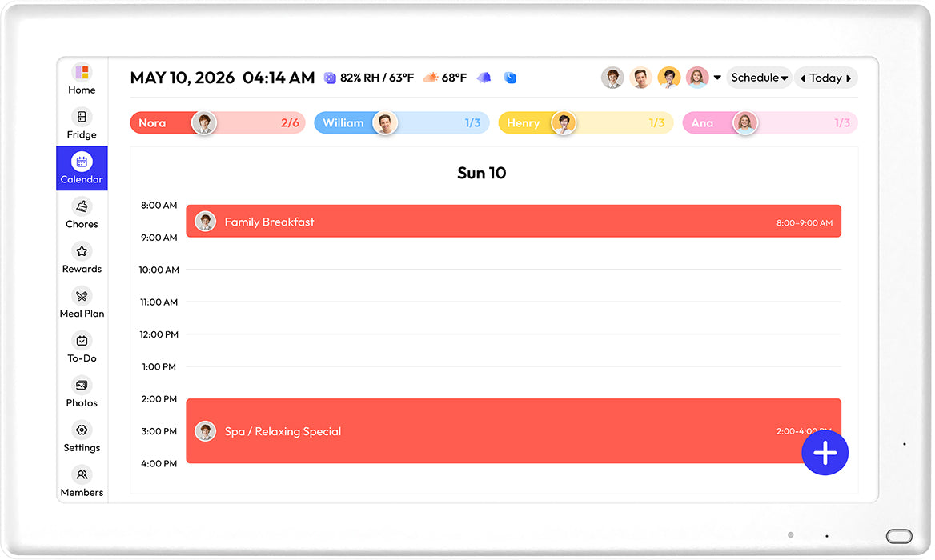The height and width of the screenshot is (560, 935).
Task: Toggle Nora's avatar filter in header
Action: pyautogui.click(x=612, y=78)
